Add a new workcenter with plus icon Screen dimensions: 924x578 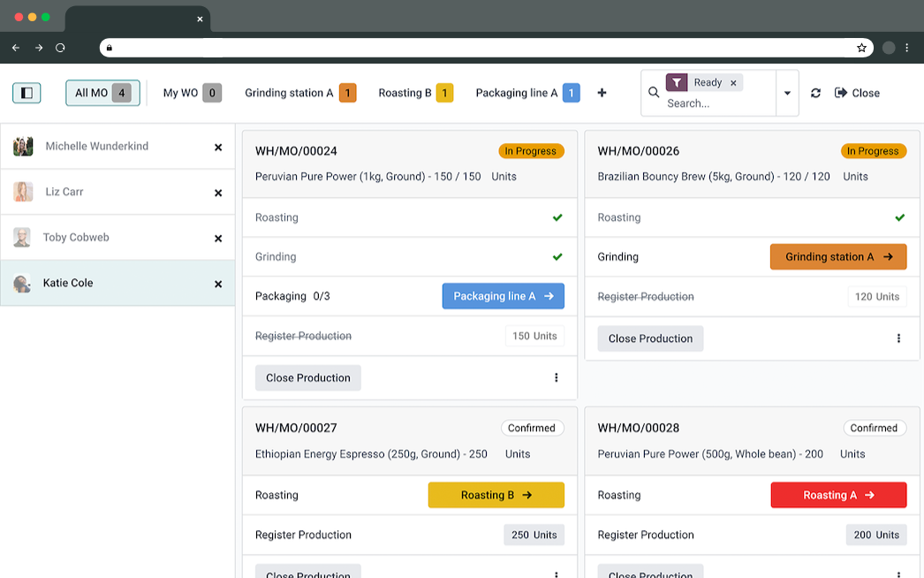click(x=602, y=93)
